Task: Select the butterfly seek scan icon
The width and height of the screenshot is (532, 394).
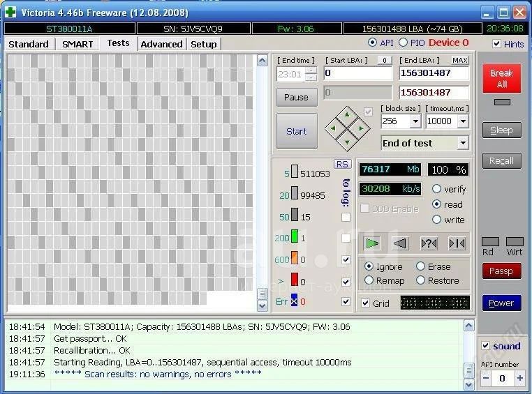Action: click(457, 243)
